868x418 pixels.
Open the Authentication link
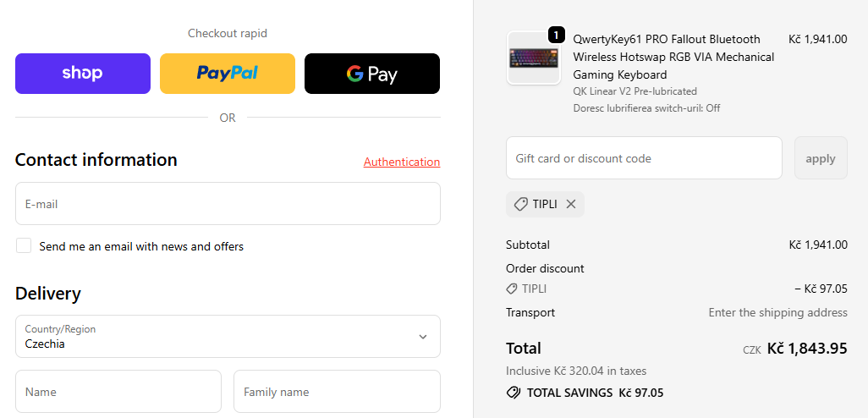[402, 162]
